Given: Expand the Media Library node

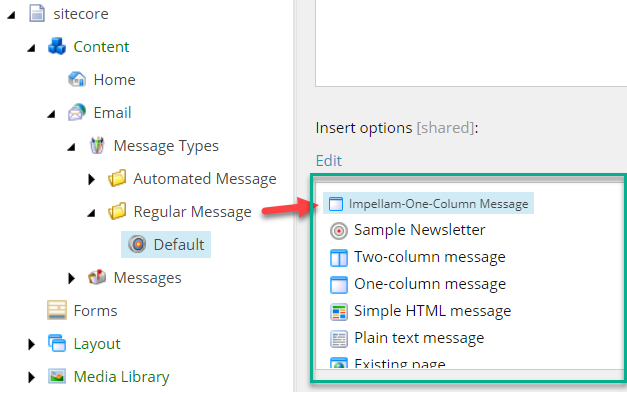Looking at the screenshot, I should tap(31, 377).
